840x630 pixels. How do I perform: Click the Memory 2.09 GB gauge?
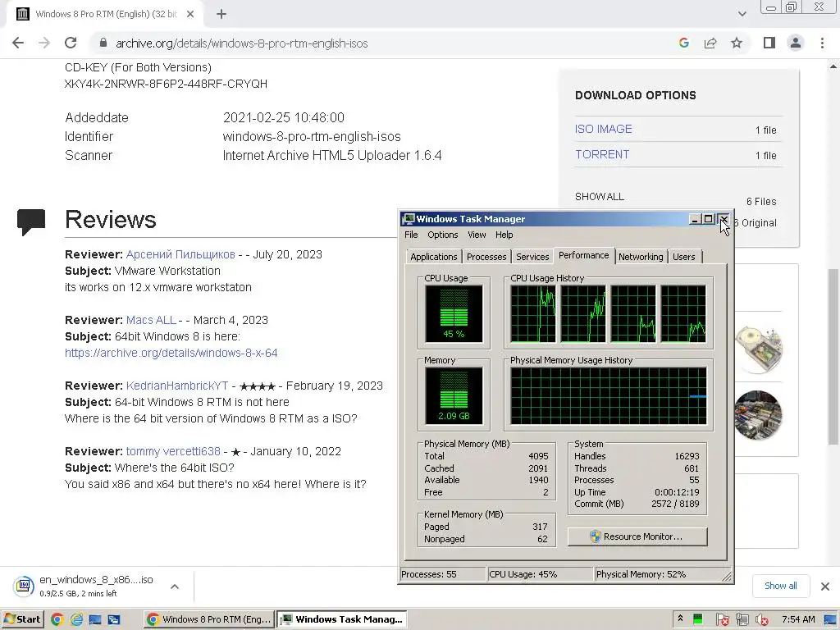[454, 396]
